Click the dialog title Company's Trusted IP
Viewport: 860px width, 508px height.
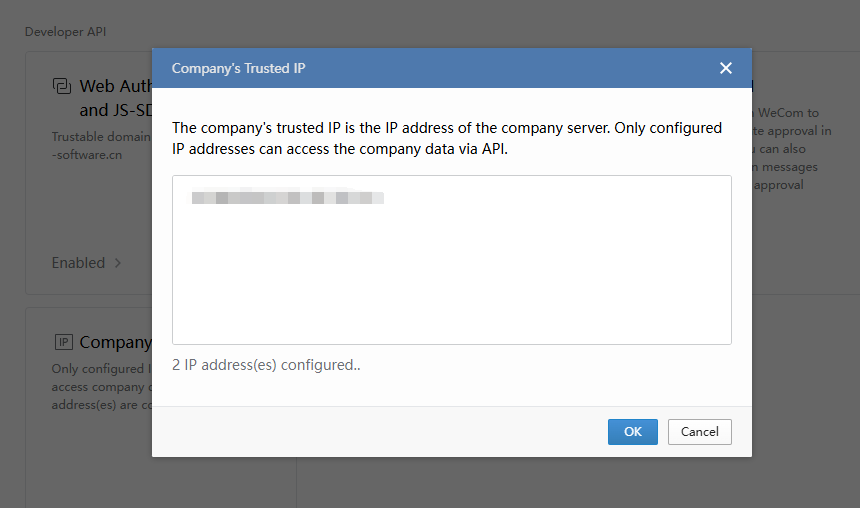click(238, 68)
